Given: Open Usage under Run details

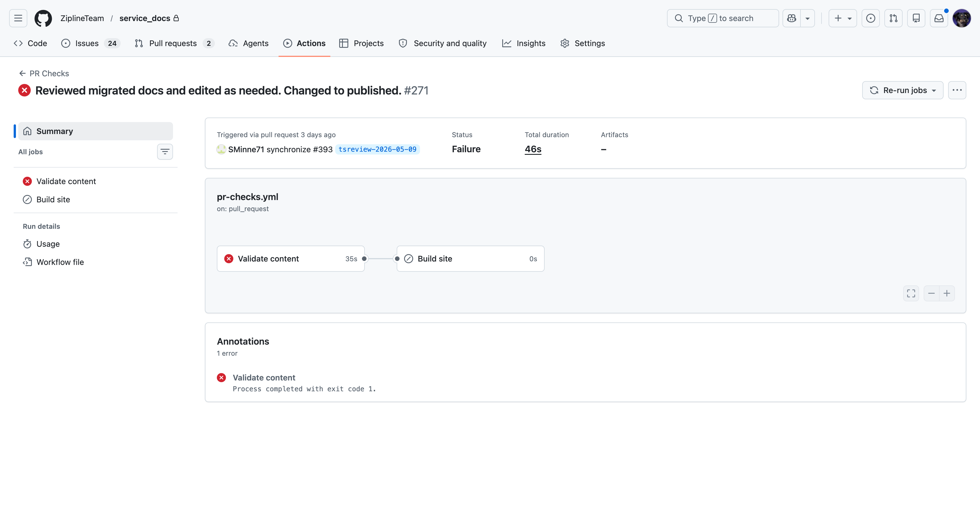Looking at the screenshot, I should pyautogui.click(x=95, y=244).
